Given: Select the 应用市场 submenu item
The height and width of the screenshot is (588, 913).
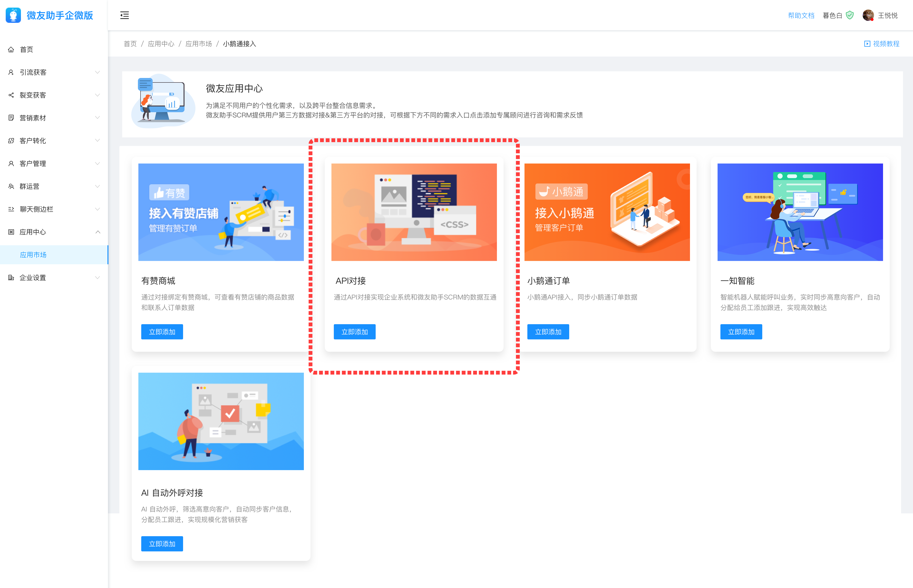Looking at the screenshot, I should pos(54,255).
